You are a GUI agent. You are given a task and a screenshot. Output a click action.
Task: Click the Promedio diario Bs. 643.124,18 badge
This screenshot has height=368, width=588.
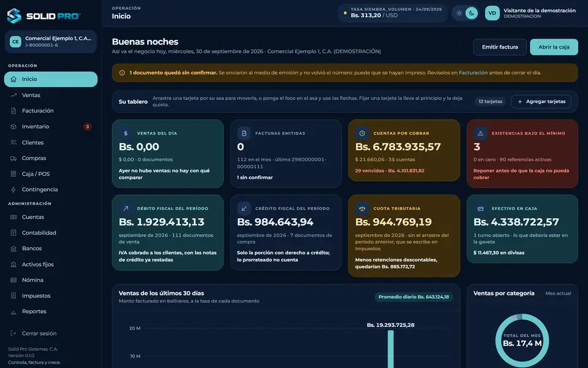413,297
